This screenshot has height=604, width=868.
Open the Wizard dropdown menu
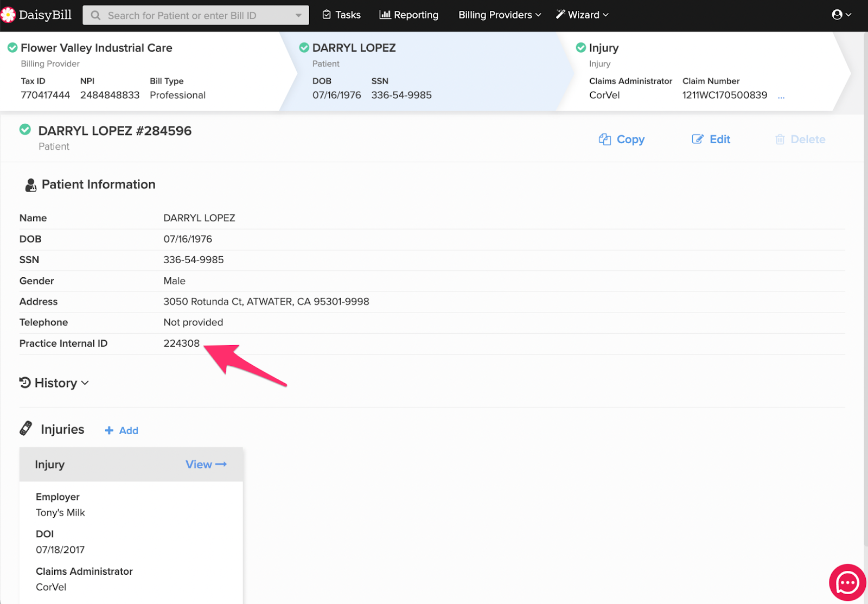coord(582,15)
